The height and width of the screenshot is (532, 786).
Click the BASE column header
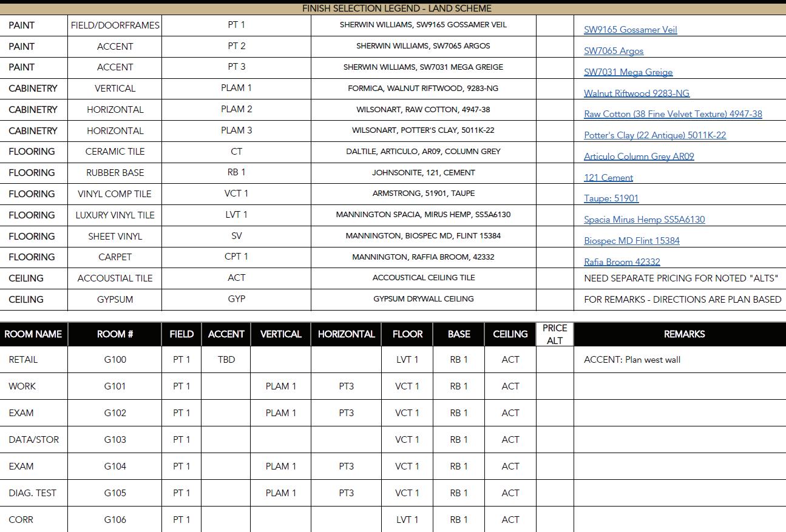(459, 334)
